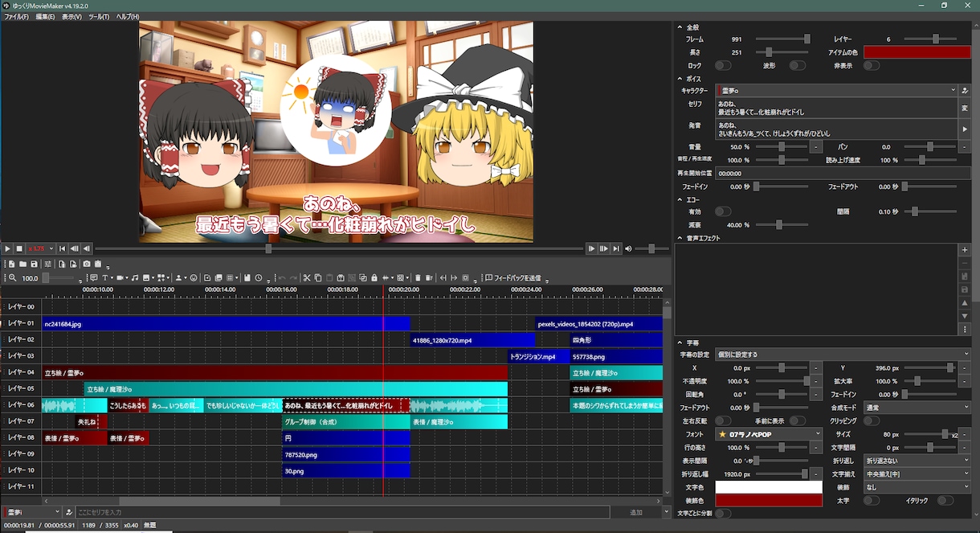
Task: Toggle the 太字 bold switch
Action: pyautogui.click(x=872, y=500)
